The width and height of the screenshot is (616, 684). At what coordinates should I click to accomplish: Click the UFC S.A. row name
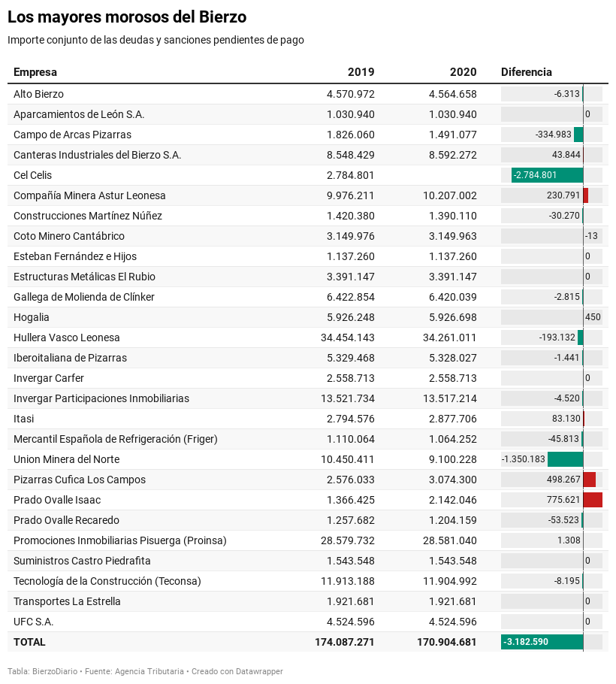pos(33,622)
